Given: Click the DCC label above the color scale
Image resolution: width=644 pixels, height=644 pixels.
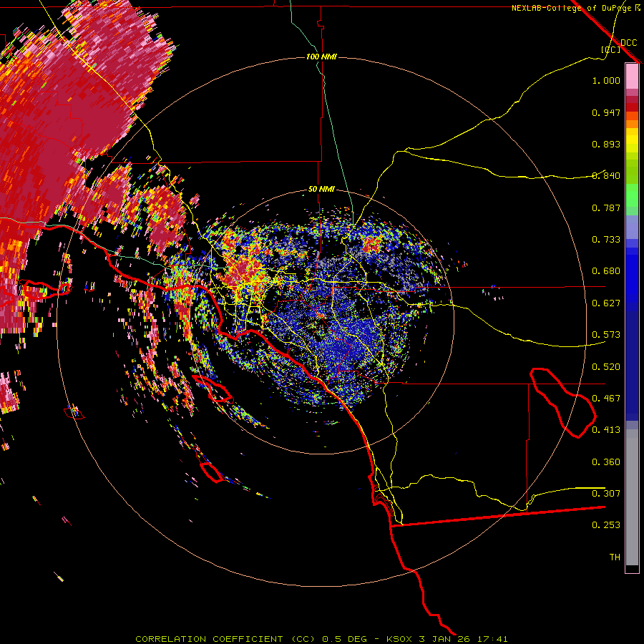Looking at the screenshot, I should tap(628, 43).
